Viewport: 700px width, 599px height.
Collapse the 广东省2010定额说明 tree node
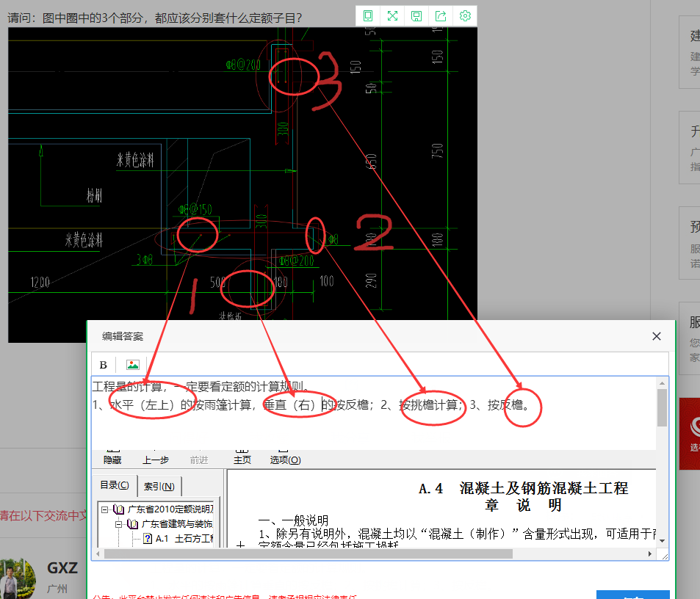(104, 509)
